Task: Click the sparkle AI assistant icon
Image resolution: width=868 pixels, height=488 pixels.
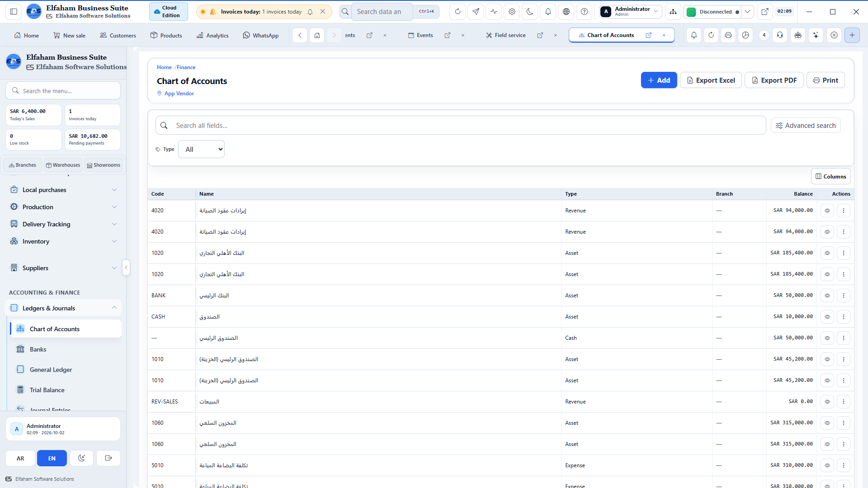Action: point(816,35)
